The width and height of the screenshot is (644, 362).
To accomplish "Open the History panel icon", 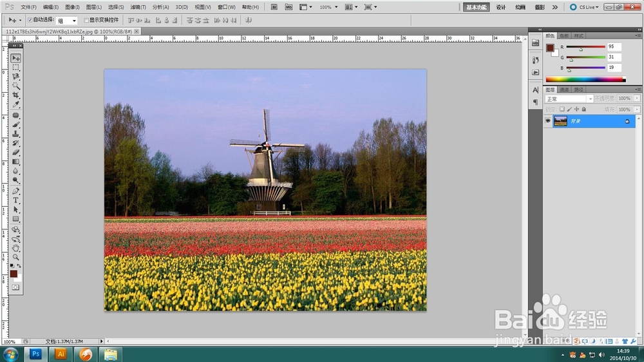I will click(536, 60).
